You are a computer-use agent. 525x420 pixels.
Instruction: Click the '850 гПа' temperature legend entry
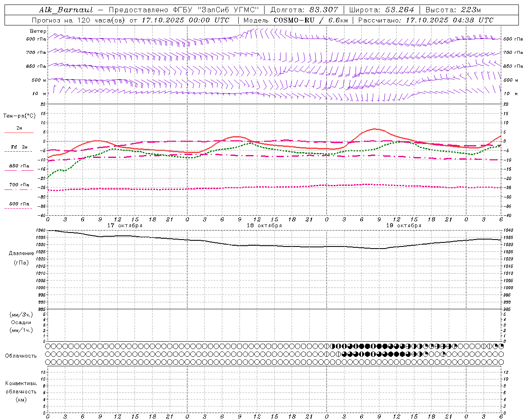pyautogui.click(x=19, y=166)
